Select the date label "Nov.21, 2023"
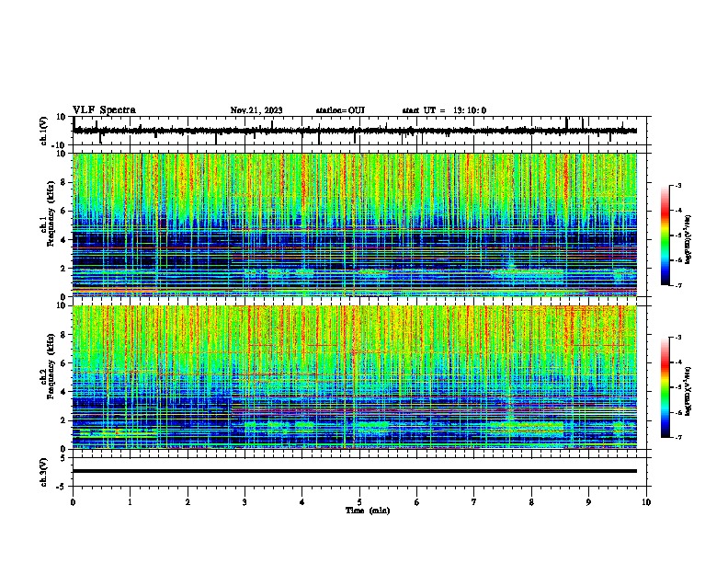The image size is (728, 563). [x=256, y=110]
